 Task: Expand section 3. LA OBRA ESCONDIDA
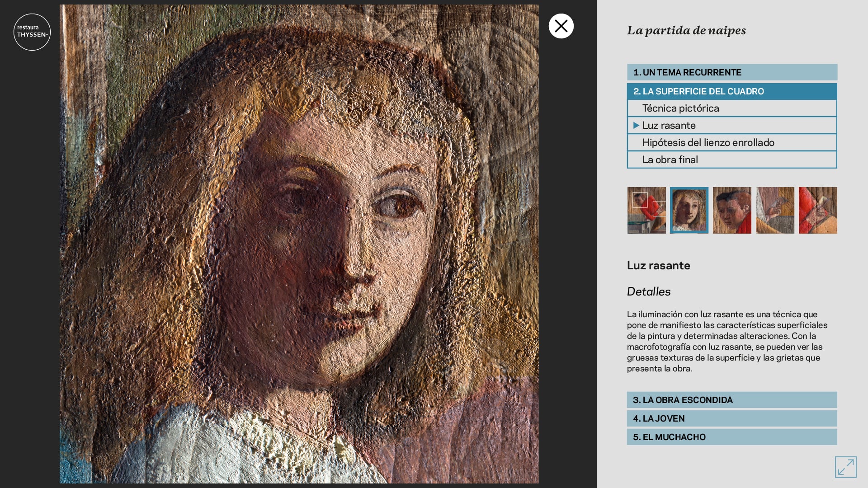point(732,400)
